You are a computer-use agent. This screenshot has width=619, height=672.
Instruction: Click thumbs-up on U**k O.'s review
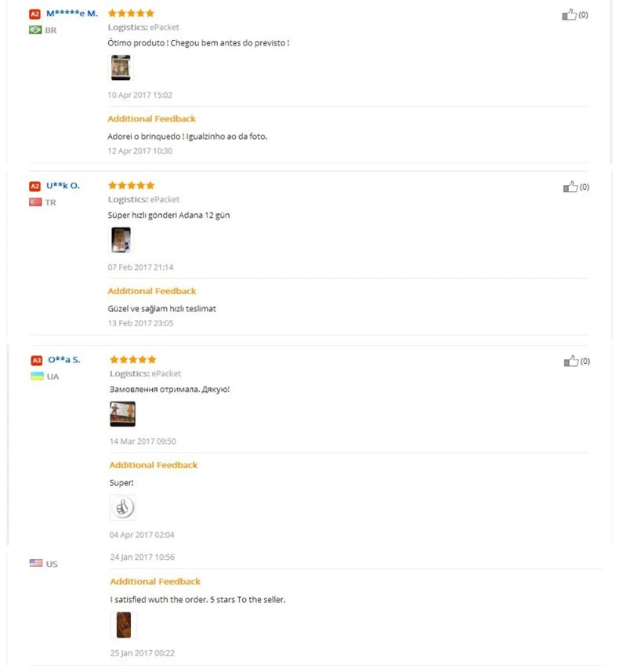click(570, 187)
